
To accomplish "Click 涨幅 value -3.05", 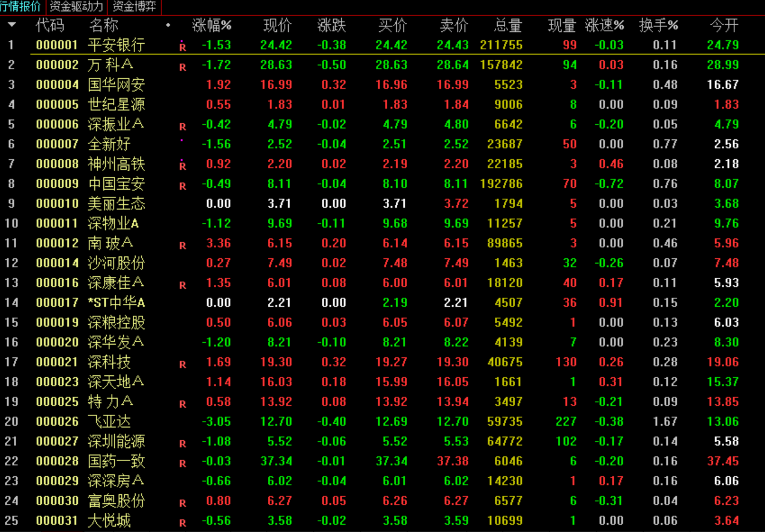I will coord(216,422).
